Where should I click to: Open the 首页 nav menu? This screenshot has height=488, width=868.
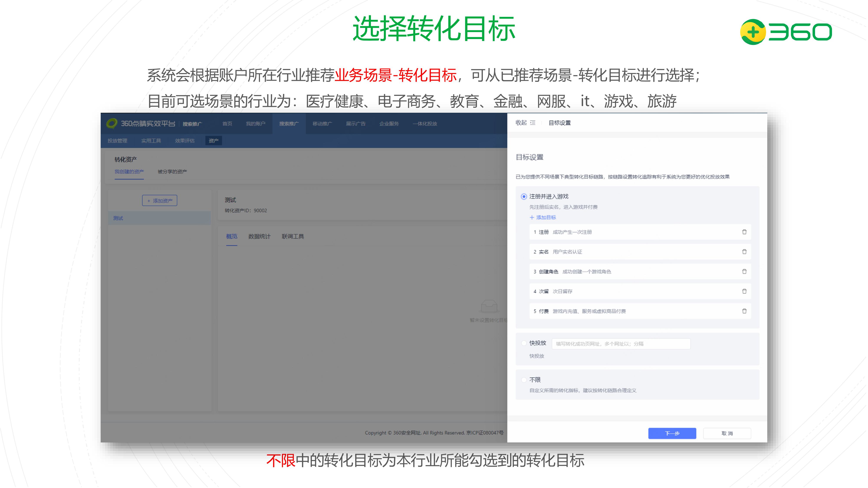point(227,124)
